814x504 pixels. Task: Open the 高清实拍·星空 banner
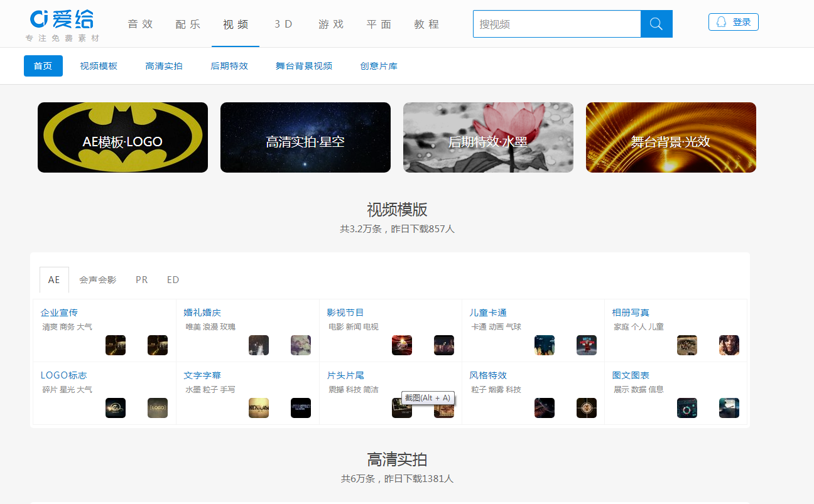tap(305, 137)
